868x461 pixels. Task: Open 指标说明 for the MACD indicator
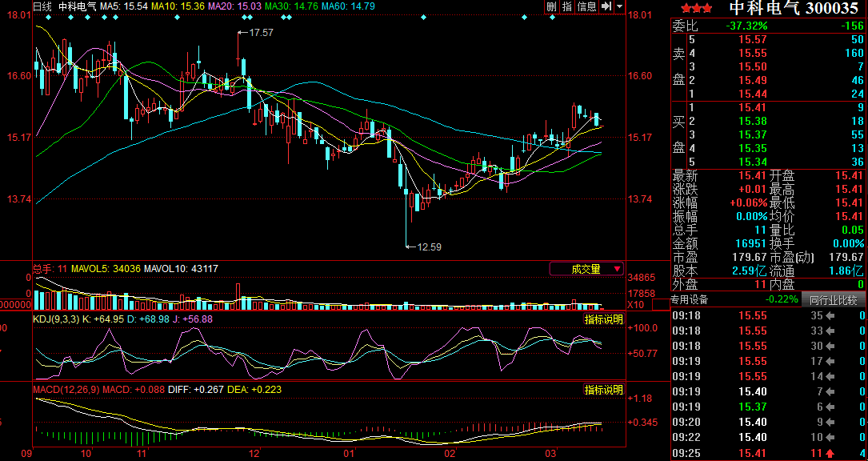(603, 390)
